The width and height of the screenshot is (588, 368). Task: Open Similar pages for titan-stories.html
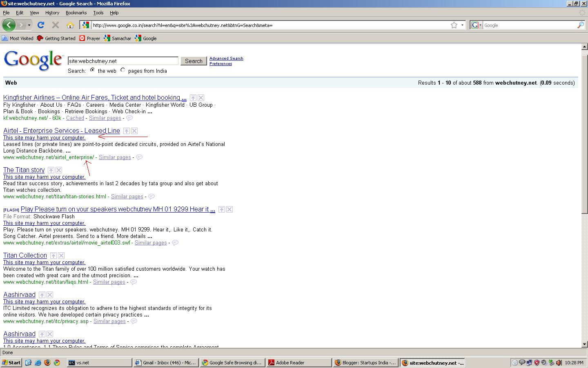(127, 197)
